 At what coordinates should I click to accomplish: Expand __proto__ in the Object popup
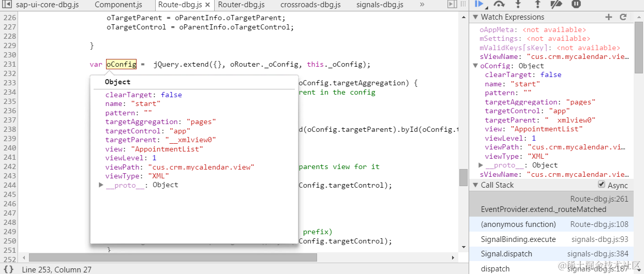(x=101, y=185)
